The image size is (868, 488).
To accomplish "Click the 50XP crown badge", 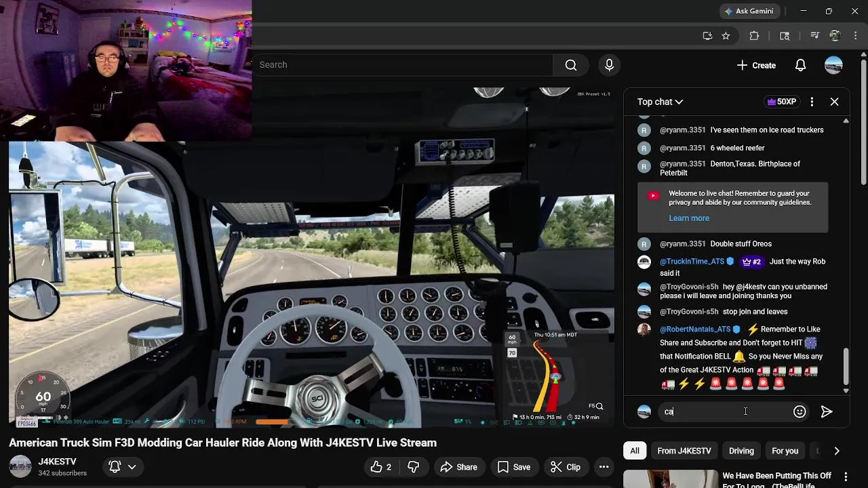I will click(x=781, y=102).
